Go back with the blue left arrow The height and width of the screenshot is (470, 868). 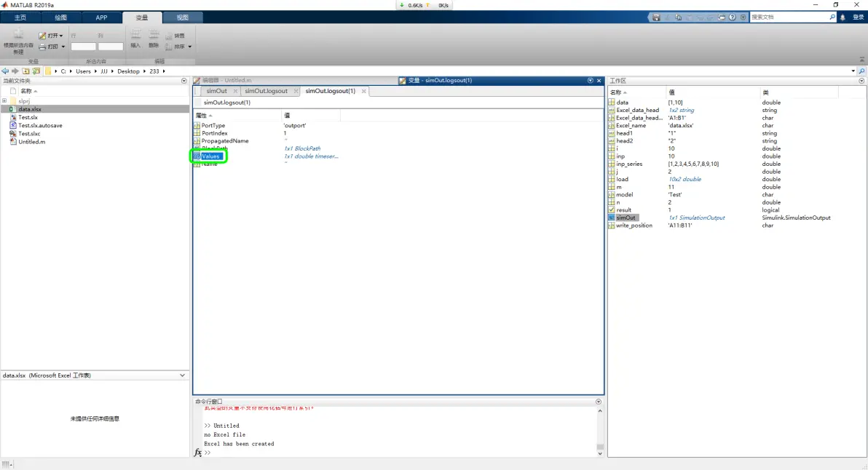pyautogui.click(x=5, y=71)
